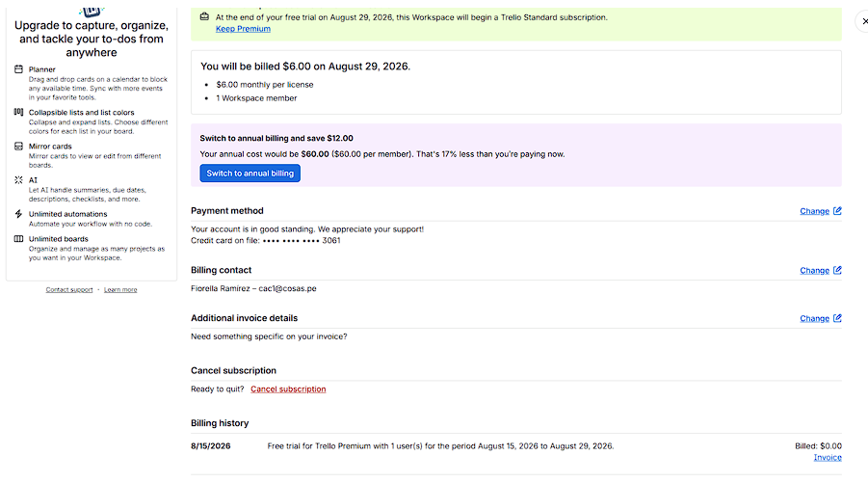Screen dimensions: 868x483
Task: Click the Additional invoice details heading
Action: 244,318
